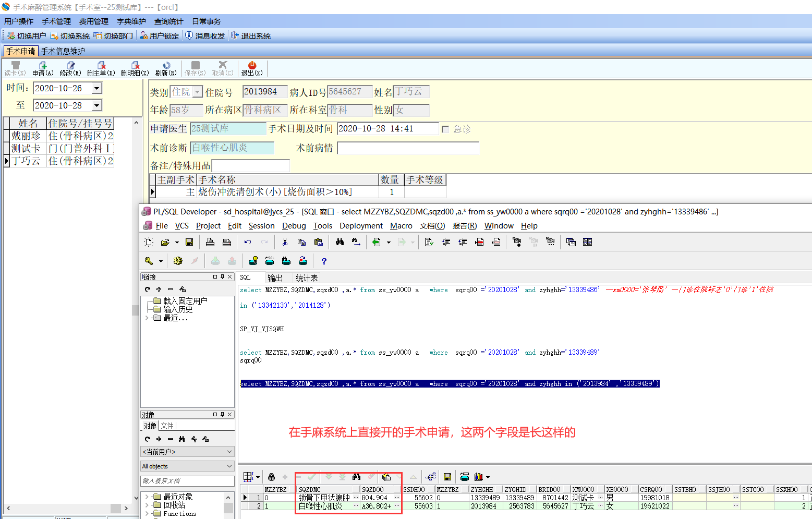Switch to the 文件 tab in object panel
This screenshot has height=519, width=812.
[167, 426]
